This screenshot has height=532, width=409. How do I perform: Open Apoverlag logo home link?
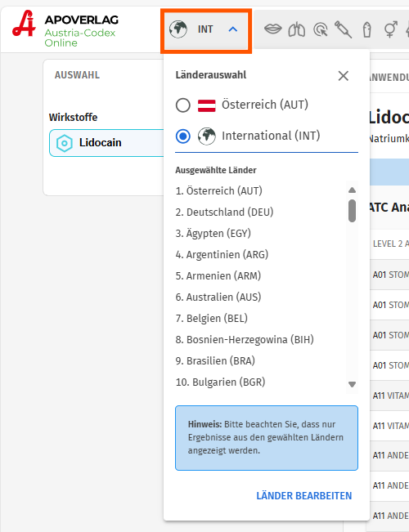pyautogui.click(x=65, y=29)
